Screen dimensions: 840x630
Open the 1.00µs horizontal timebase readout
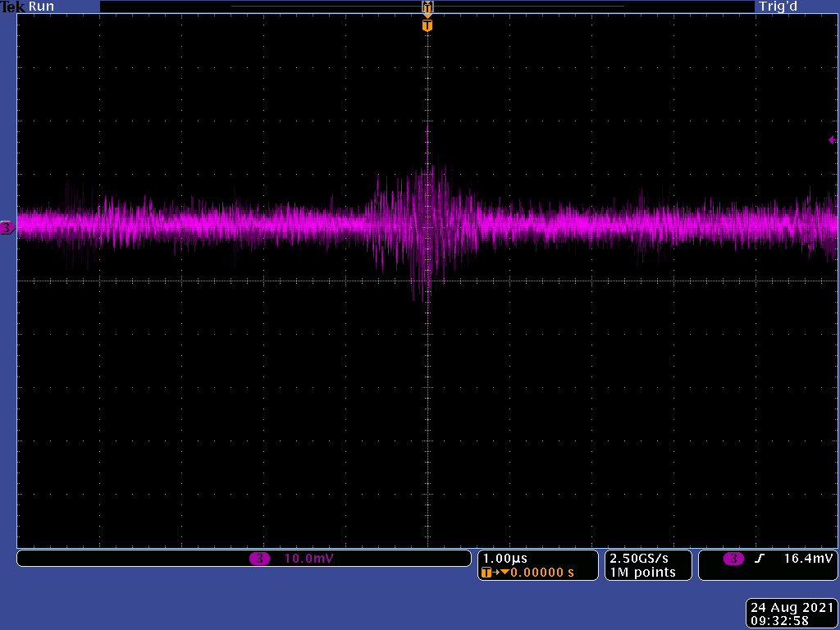pyautogui.click(x=506, y=559)
